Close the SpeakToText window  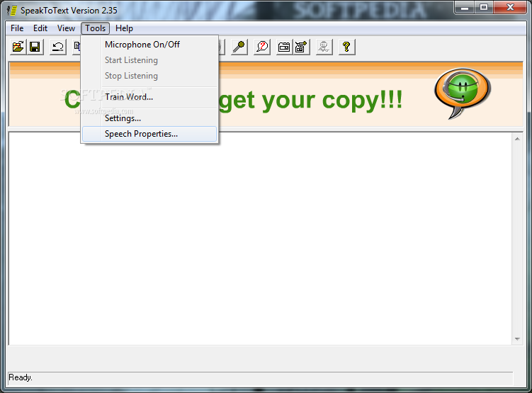point(510,8)
